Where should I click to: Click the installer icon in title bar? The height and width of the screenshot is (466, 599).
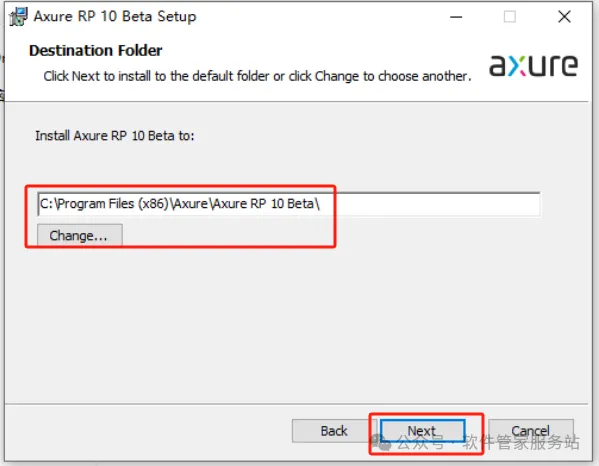click(x=18, y=16)
